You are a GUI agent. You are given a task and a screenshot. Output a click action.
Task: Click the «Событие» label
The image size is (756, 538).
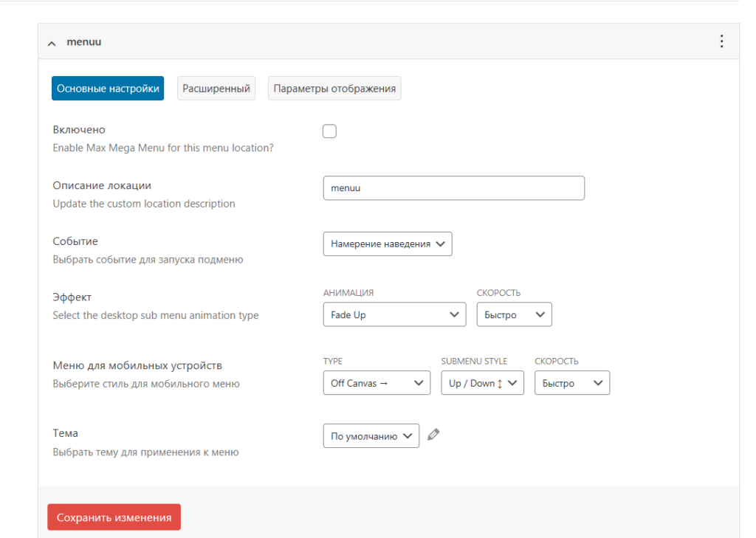[x=75, y=241]
